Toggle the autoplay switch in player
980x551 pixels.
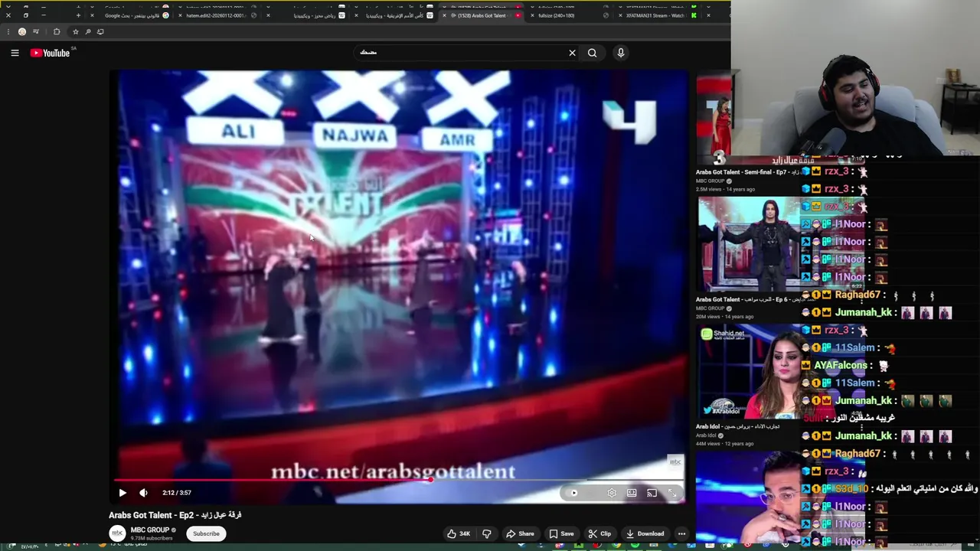[x=573, y=493]
